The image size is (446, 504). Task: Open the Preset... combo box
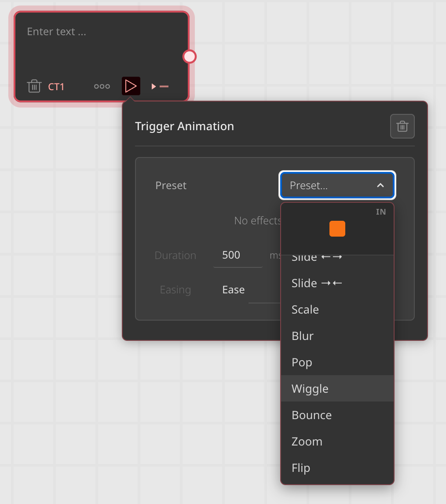pyautogui.click(x=337, y=185)
